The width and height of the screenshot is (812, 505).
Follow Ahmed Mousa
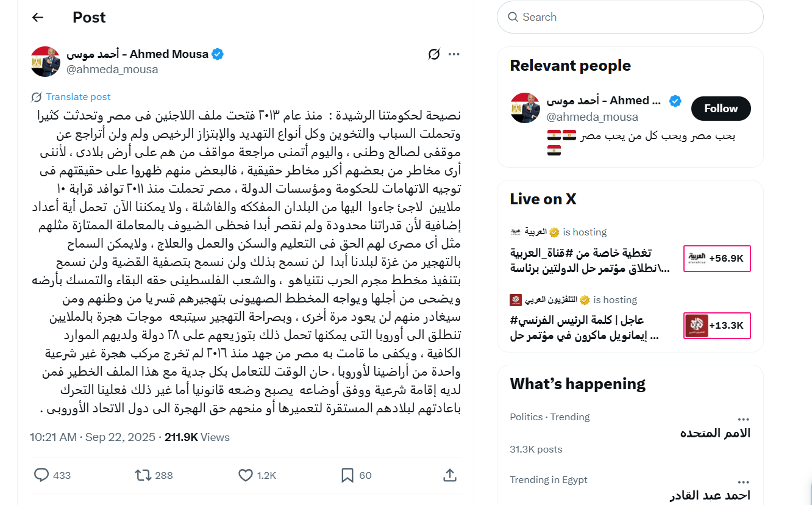point(721,108)
